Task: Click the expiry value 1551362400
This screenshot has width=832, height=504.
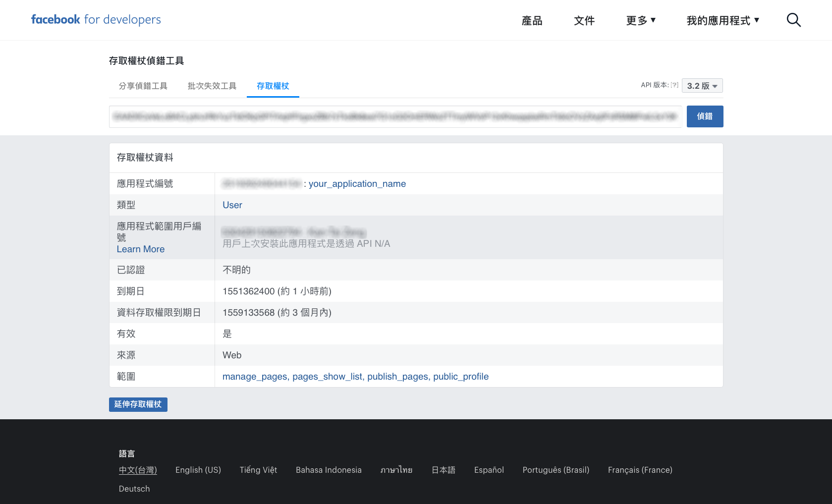Action: (x=248, y=291)
